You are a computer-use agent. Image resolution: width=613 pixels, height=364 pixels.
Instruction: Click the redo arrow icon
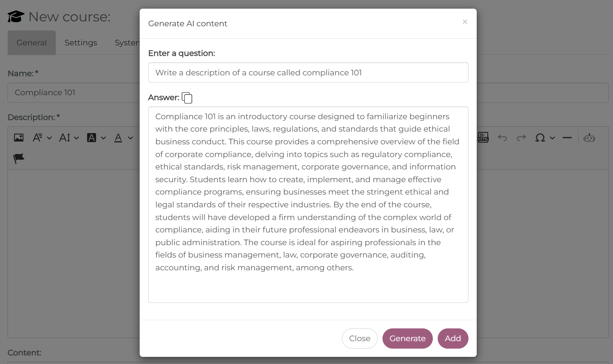[x=521, y=138]
